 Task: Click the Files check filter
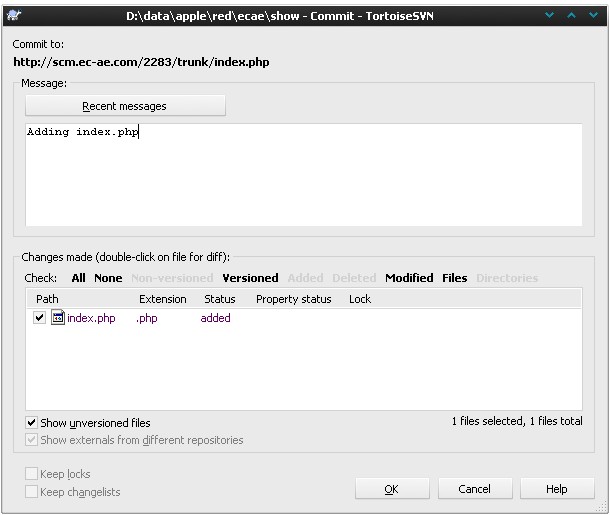coord(455,278)
